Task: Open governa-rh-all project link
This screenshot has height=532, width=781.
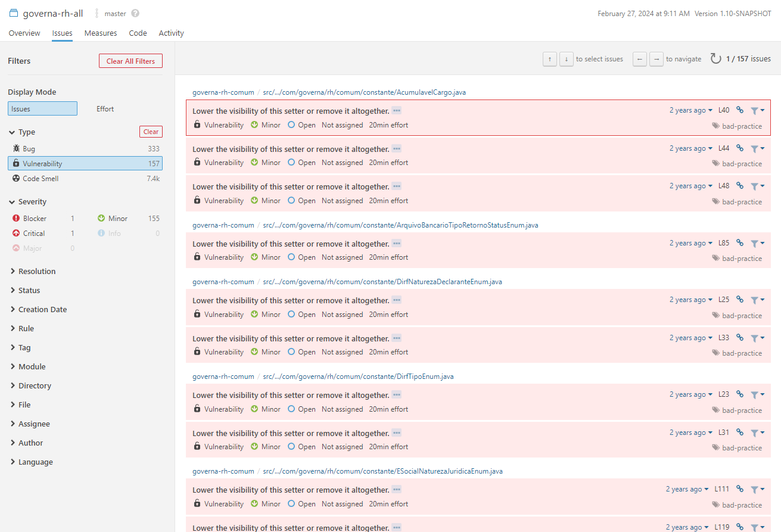Action: click(x=53, y=13)
